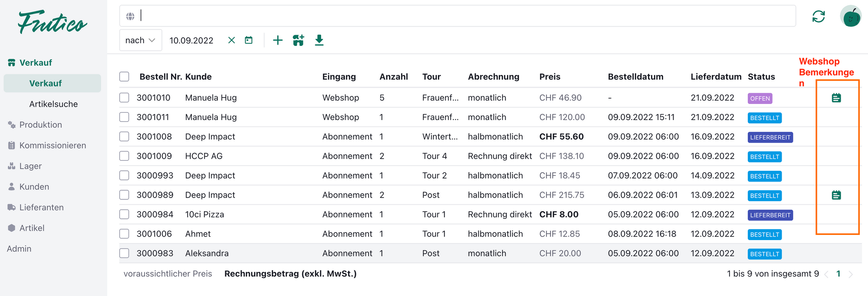Click the Lieferdatum column header
This screenshot has width=868, height=296.
pyautogui.click(x=716, y=77)
